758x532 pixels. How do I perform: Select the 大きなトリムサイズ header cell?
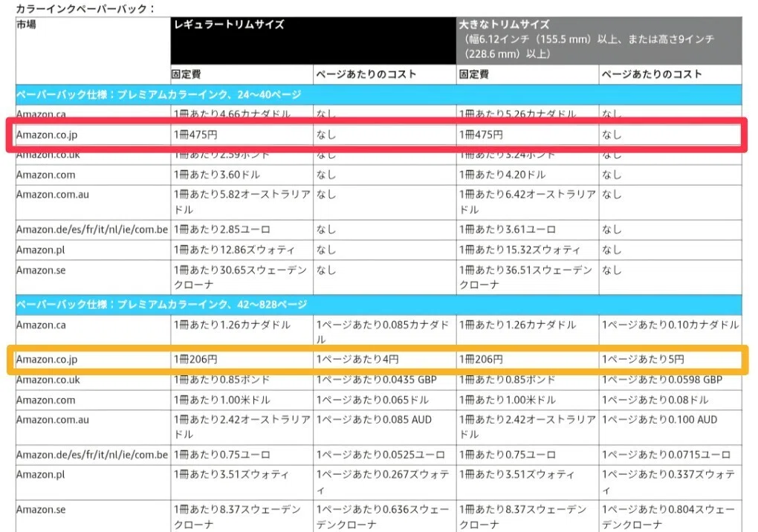[x=599, y=41]
